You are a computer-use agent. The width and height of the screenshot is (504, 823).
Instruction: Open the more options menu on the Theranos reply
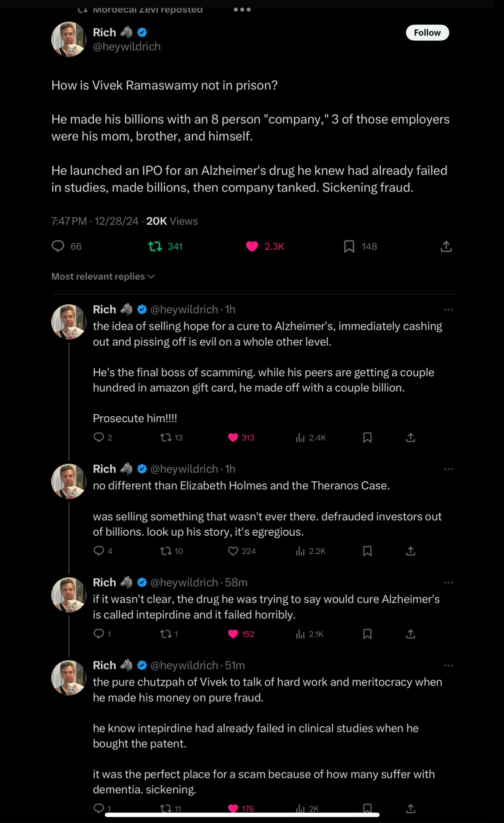point(449,469)
